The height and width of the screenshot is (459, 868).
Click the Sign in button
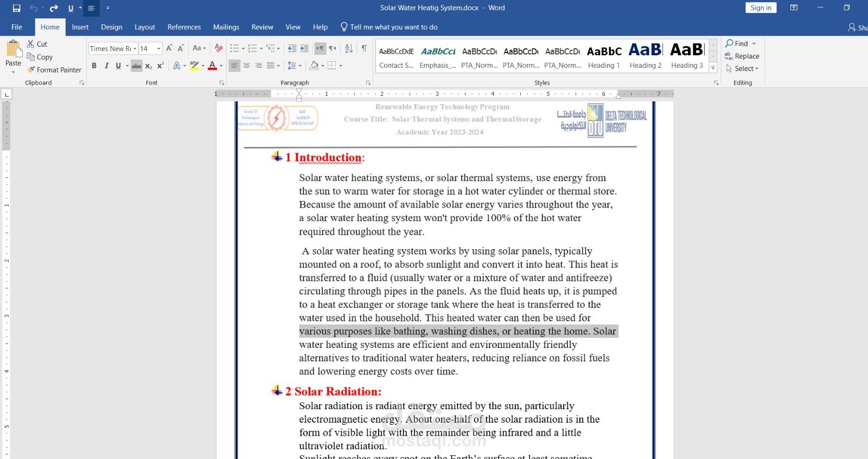(761, 8)
